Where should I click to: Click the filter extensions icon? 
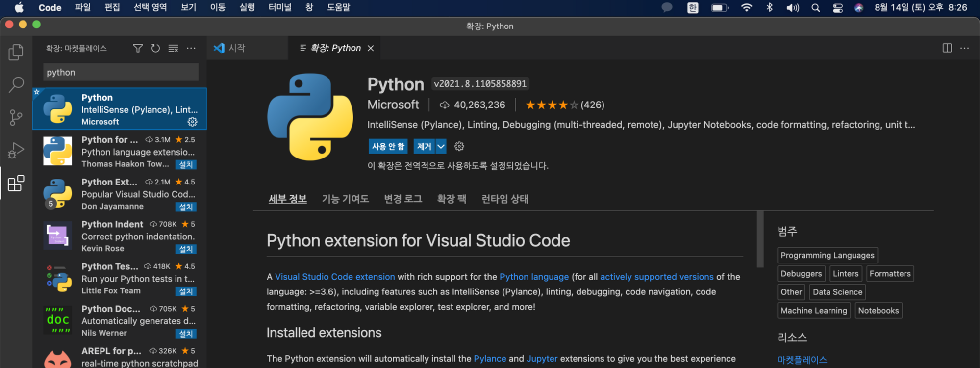(138, 48)
